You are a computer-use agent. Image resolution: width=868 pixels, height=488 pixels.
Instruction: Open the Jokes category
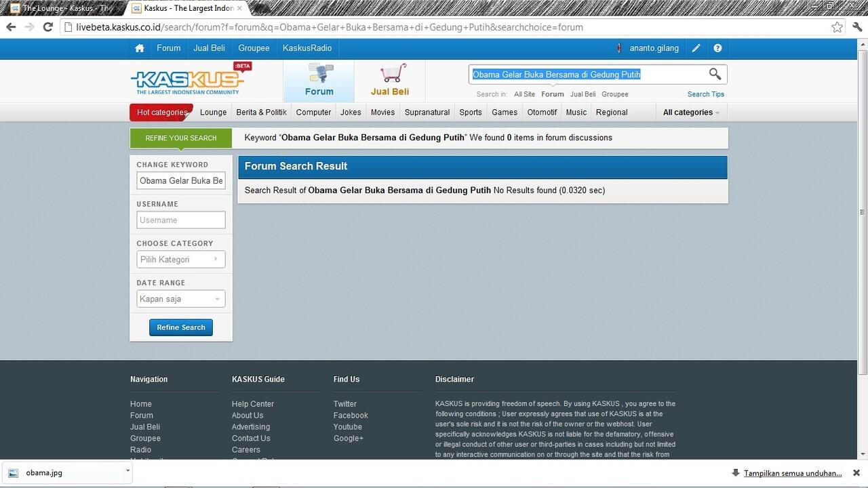point(351,113)
